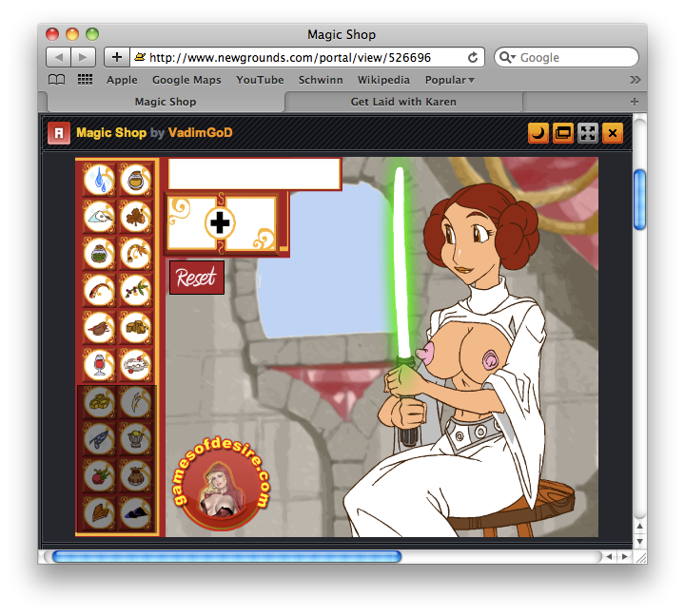Pick the honey jar ingredient
This screenshot has width=685, height=616.
[x=135, y=180]
